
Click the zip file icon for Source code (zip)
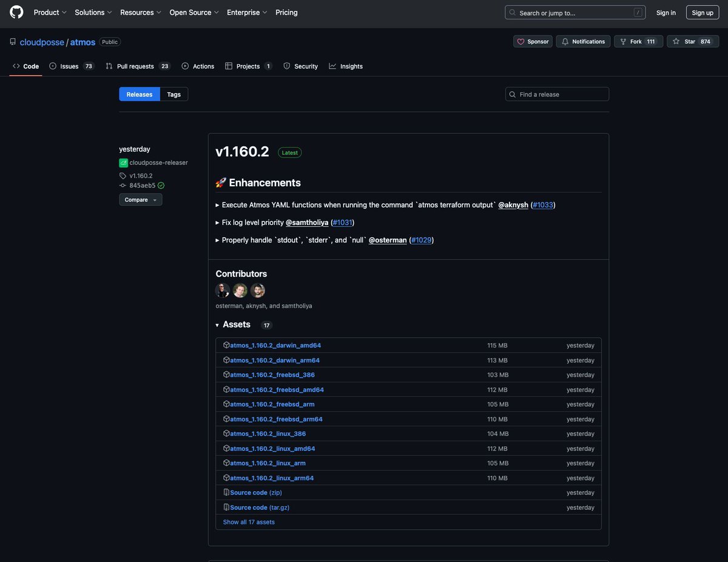click(x=226, y=492)
